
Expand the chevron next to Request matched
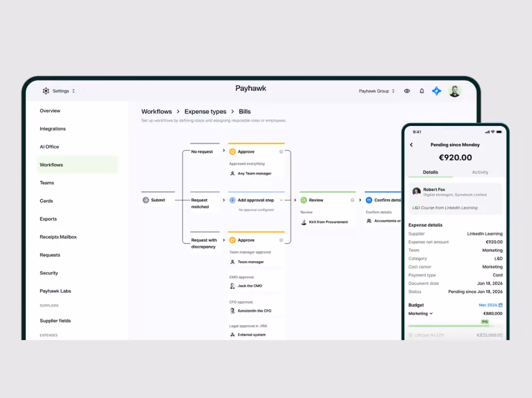pyautogui.click(x=223, y=200)
